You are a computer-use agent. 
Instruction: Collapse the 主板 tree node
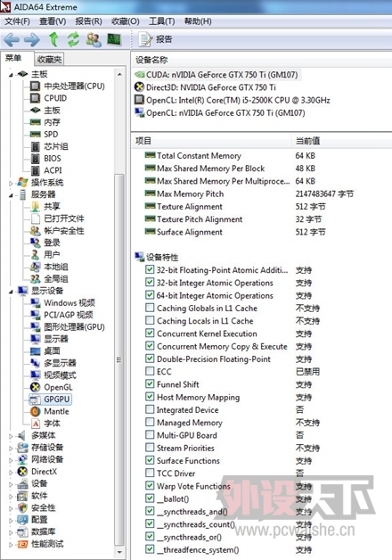11,75
